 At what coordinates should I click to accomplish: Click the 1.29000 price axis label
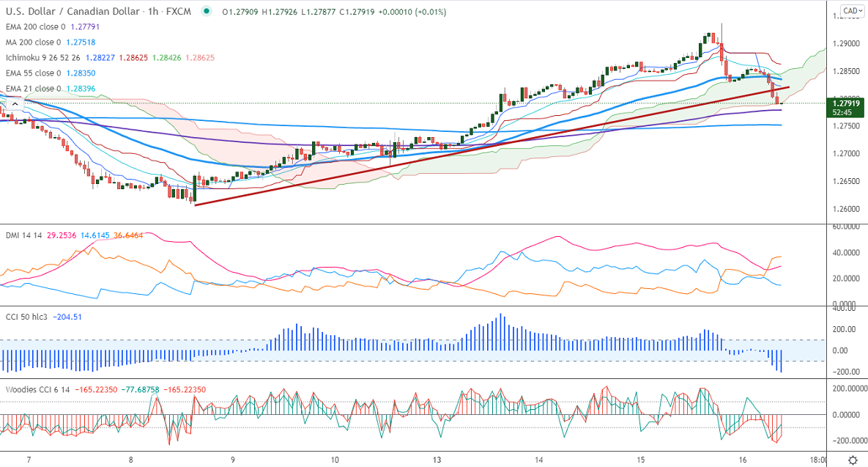[x=846, y=43]
